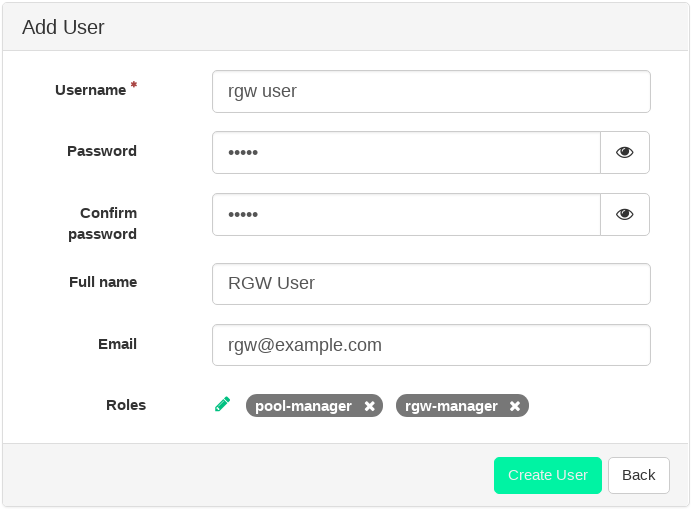Select the Confirm password input field
Screen dimensions: 691x509
[406, 214]
